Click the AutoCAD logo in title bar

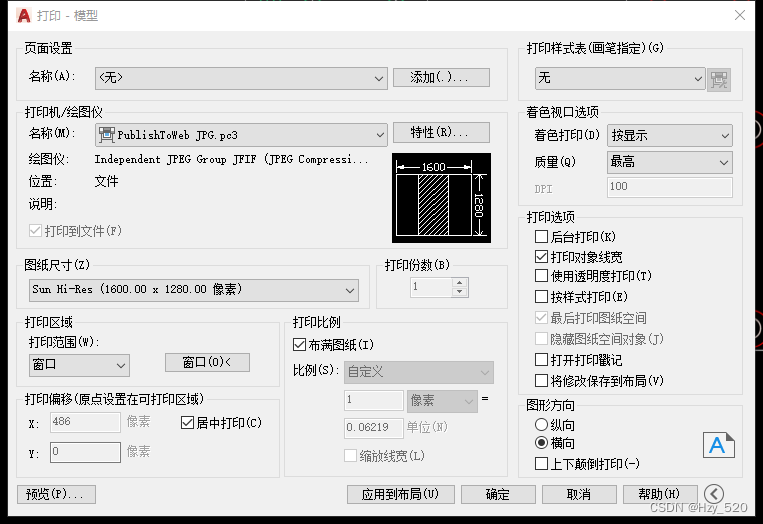click(x=23, y=16)
